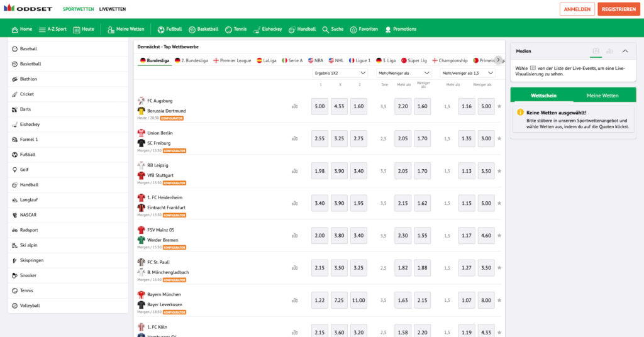The width and height of the screenshot is (644, 337).
Task: Open the Mehr/Weniger als market dropdown
Action: pos(404,73)
